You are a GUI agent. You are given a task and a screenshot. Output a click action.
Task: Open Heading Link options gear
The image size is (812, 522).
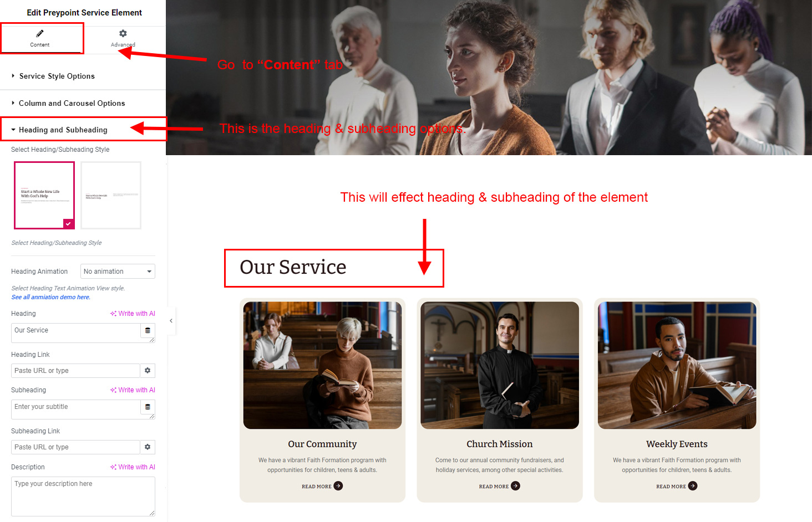[x=148, y=371]
